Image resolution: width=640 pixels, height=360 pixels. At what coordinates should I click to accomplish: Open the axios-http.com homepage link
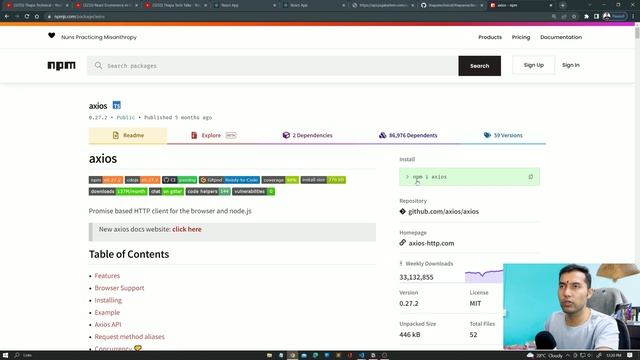[431, 243]
